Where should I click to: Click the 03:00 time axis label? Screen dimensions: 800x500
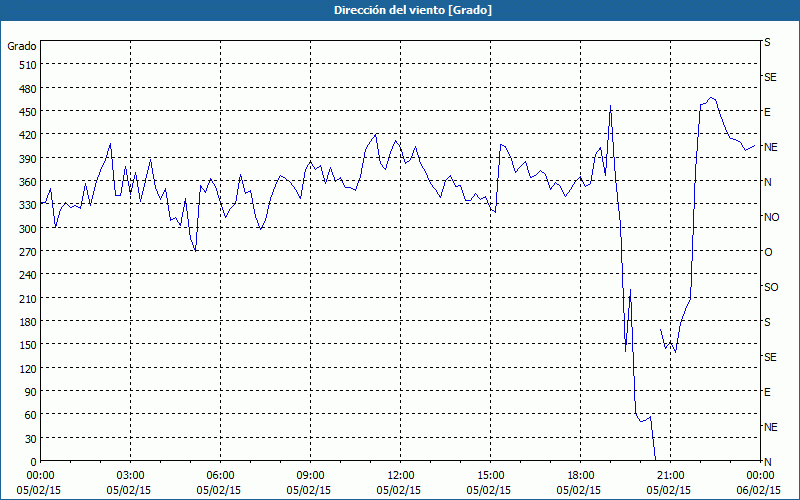[130, 476]
